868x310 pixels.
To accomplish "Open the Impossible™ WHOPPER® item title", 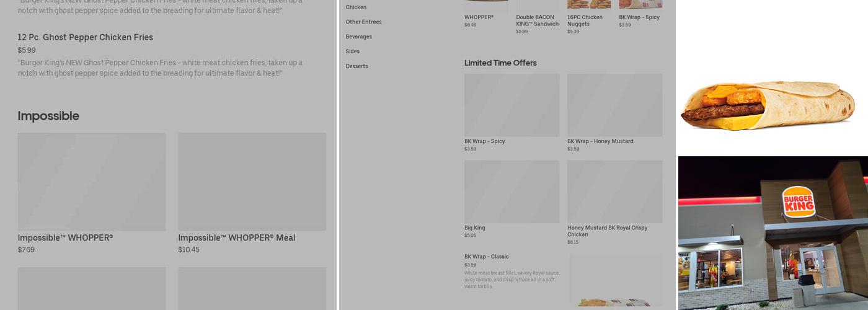I will [65, 238].
